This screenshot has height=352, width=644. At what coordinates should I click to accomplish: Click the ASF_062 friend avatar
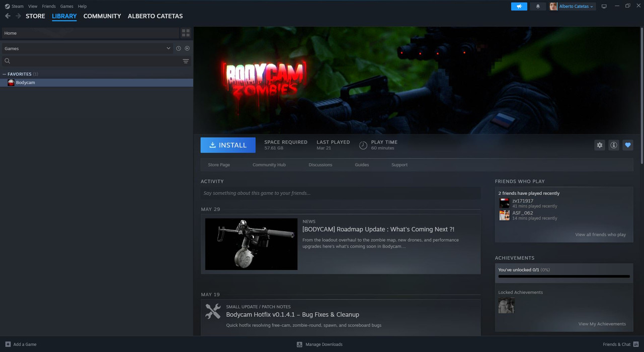(x=504, y=216)
